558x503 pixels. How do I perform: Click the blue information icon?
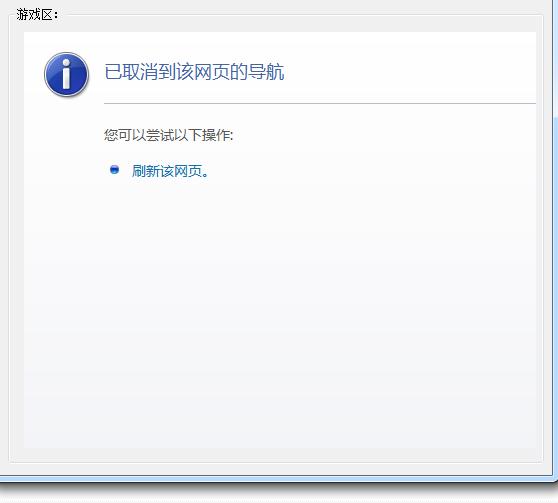66,74
